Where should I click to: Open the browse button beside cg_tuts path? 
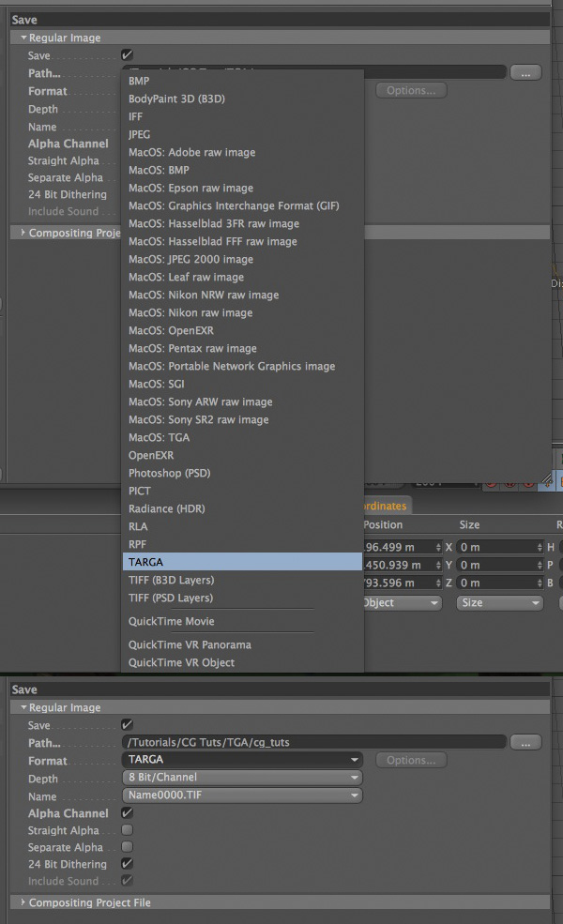pyautogui.click(x=525, y=743)
